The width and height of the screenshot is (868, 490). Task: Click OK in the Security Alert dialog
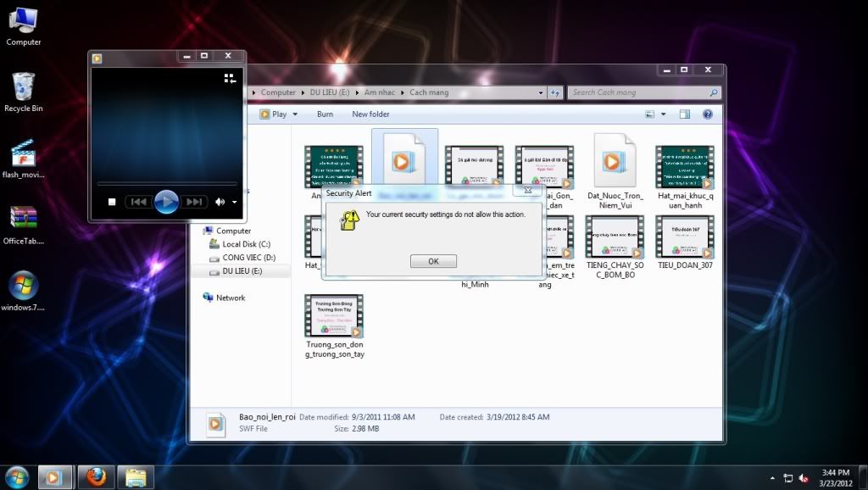pos(433,261)
